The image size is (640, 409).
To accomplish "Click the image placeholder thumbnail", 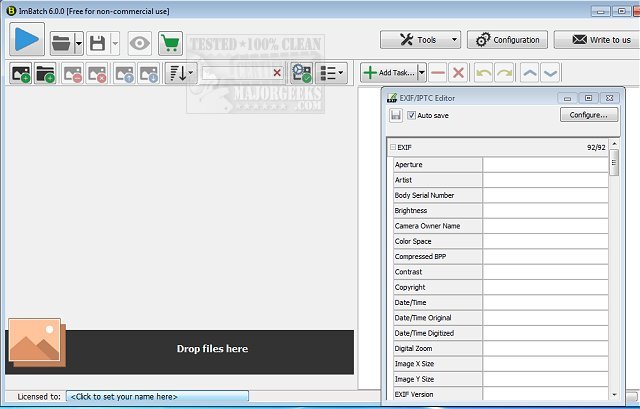I will click(37, 342).
